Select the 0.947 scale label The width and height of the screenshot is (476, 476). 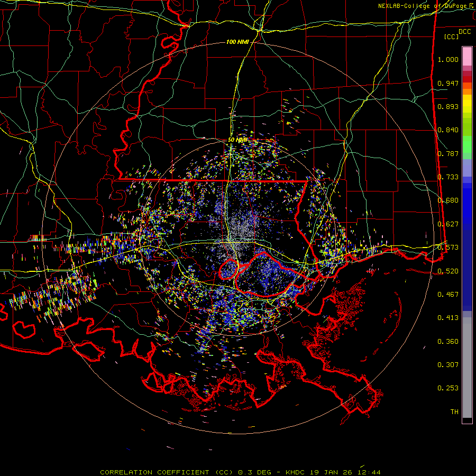point(448,83)
